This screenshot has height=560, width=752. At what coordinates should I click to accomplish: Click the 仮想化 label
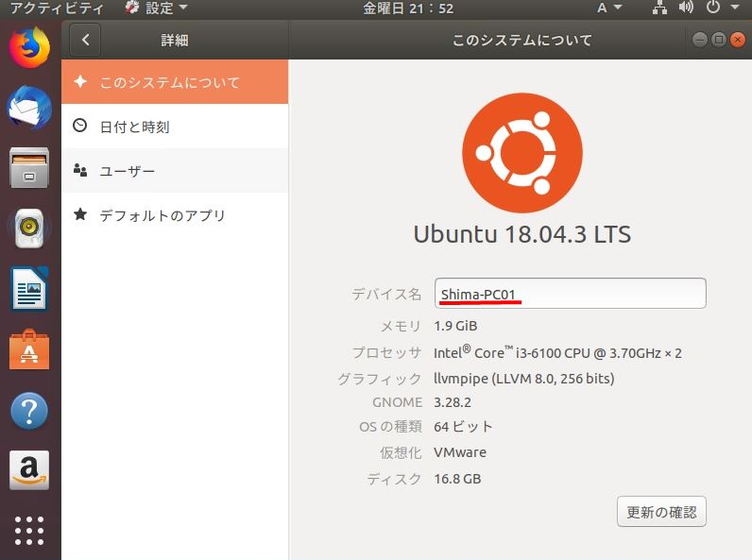[401, 452]
